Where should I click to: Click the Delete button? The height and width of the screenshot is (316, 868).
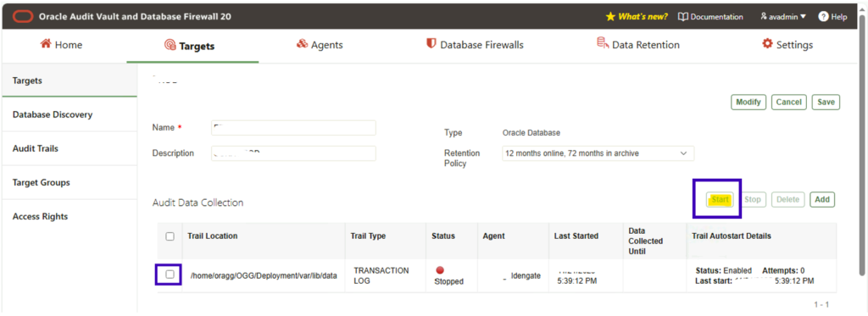tap(787, 200)
